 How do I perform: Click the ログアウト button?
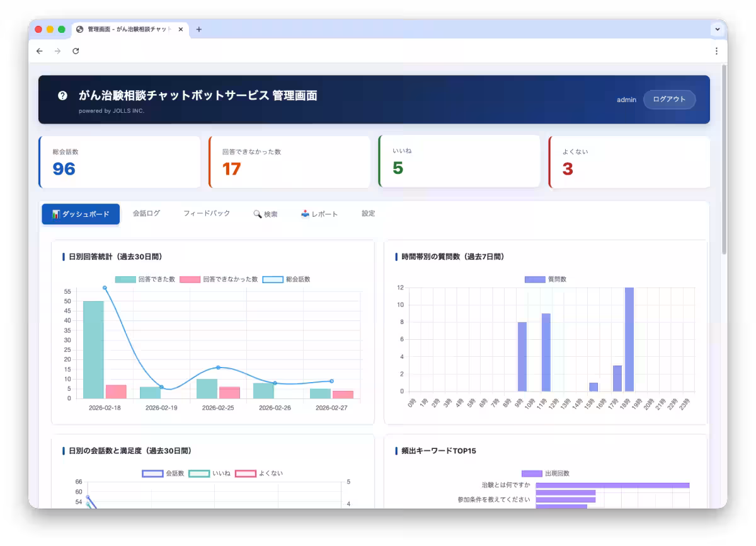tap(669, 99)
